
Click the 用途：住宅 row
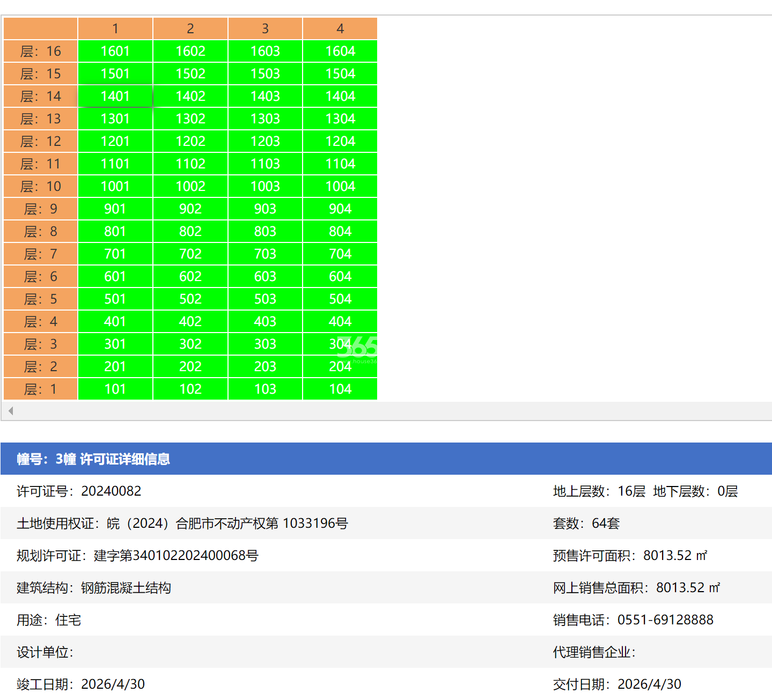(49, 620)
